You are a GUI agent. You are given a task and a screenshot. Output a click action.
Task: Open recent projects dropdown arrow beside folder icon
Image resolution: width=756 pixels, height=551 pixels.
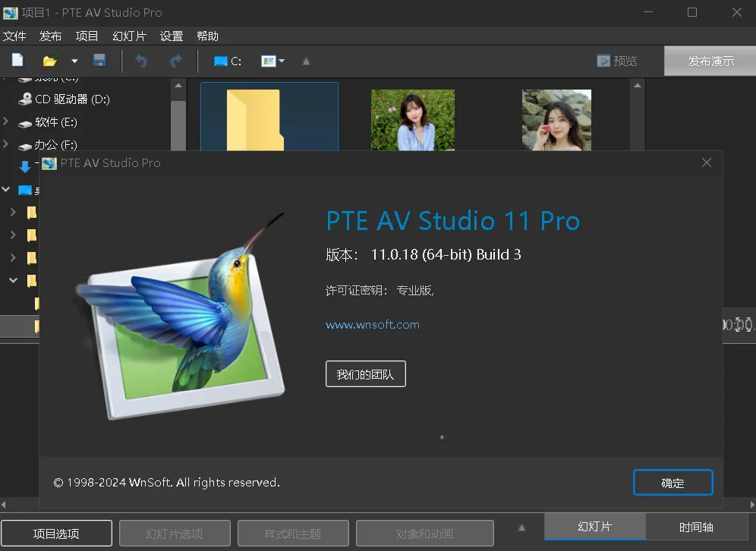pos(74,61)
